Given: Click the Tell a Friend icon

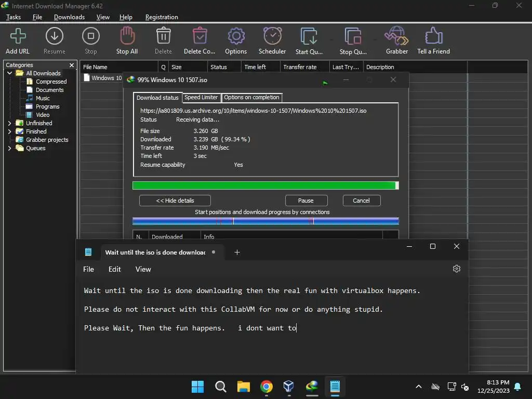Looking at the screenshot, I should click(x=433, y=36).
